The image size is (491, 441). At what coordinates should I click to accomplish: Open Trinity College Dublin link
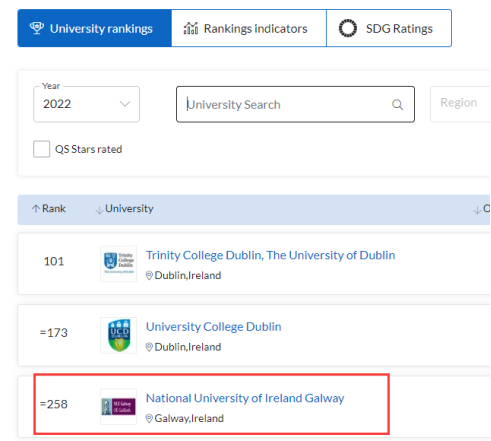270,255
